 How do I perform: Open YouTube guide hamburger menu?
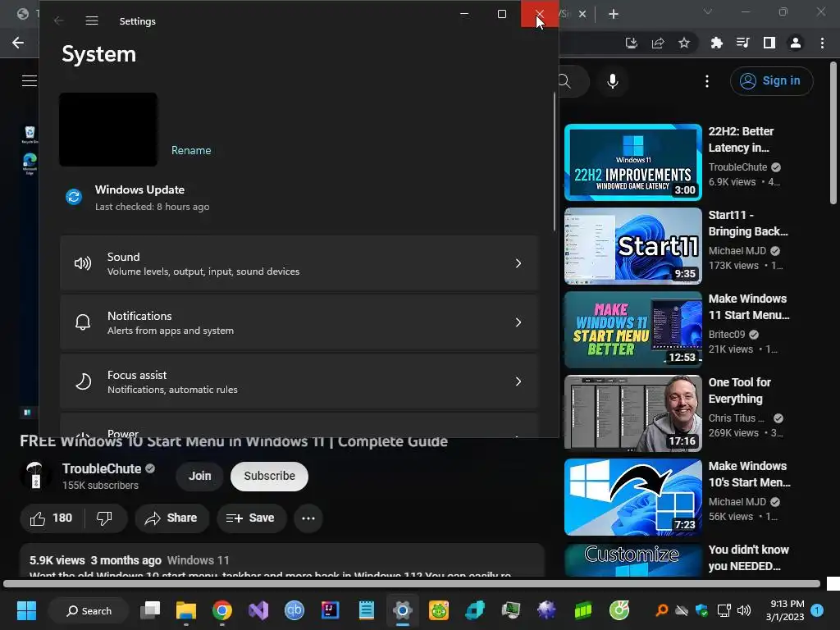tap(29, 81)
